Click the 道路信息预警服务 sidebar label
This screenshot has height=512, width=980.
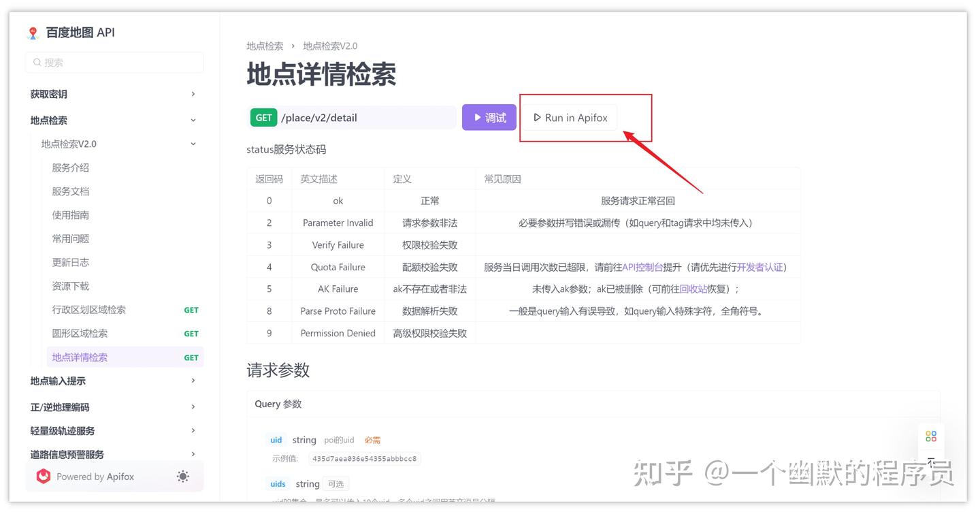[67, 454]
